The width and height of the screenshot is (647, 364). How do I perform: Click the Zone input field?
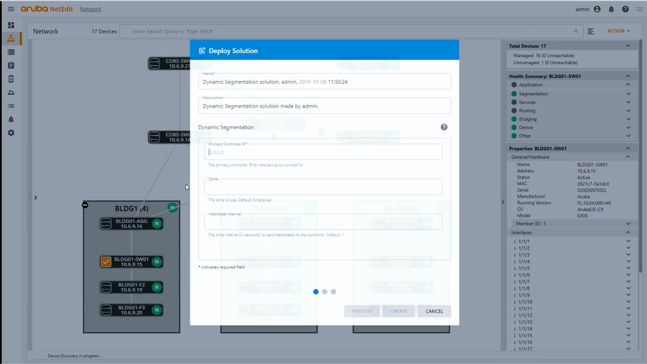tap(323, 187)
